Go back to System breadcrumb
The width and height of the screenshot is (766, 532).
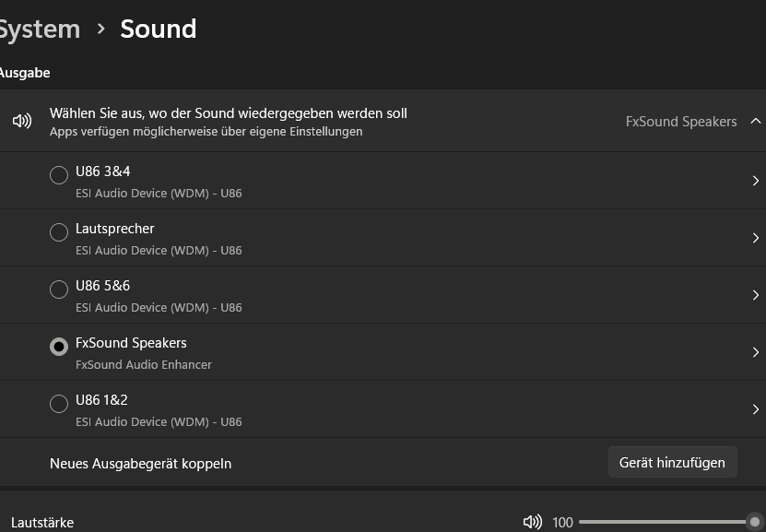(x=40, y=29)
